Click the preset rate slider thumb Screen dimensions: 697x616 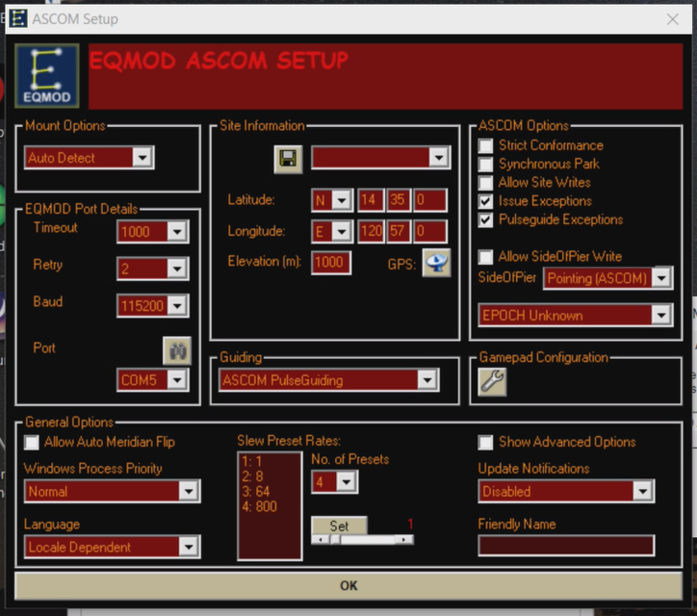click(x=336, y=540)
